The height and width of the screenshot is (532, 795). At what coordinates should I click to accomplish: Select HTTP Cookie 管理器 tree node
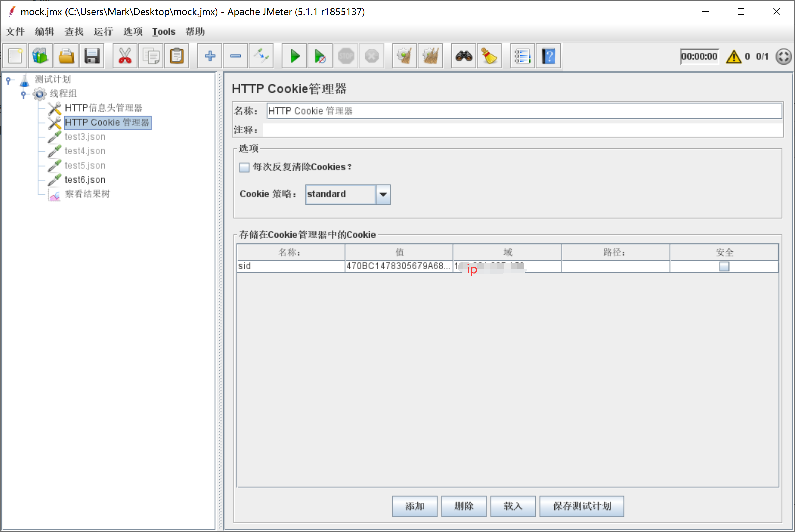coord(107,123)
